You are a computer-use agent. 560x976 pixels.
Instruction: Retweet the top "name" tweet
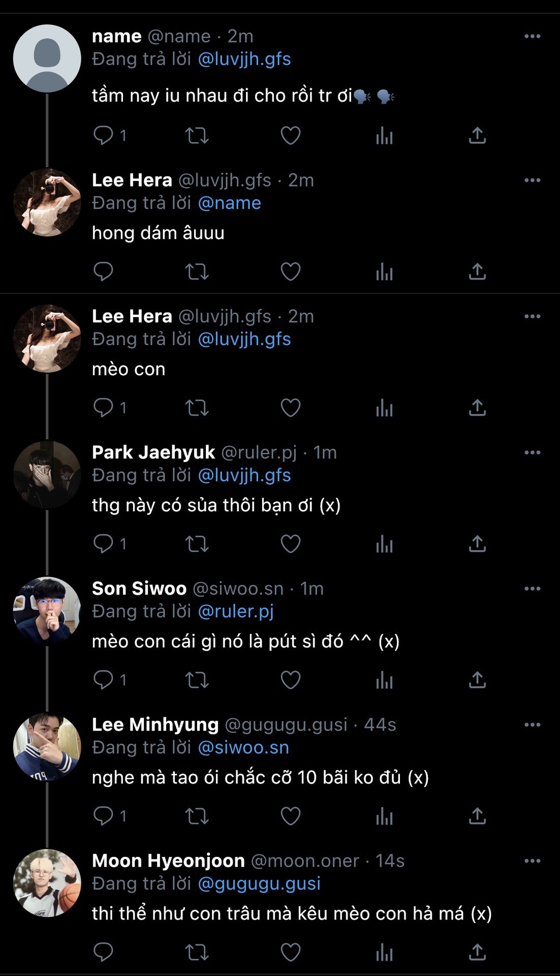click(x=197, y=136)
